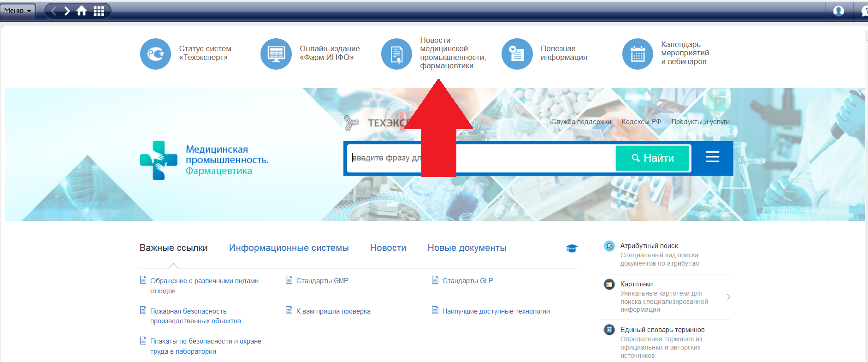Open Онлайн-издание «Фарм.ИНФО» link
The image size is (868, 362).
pos(330,53)
